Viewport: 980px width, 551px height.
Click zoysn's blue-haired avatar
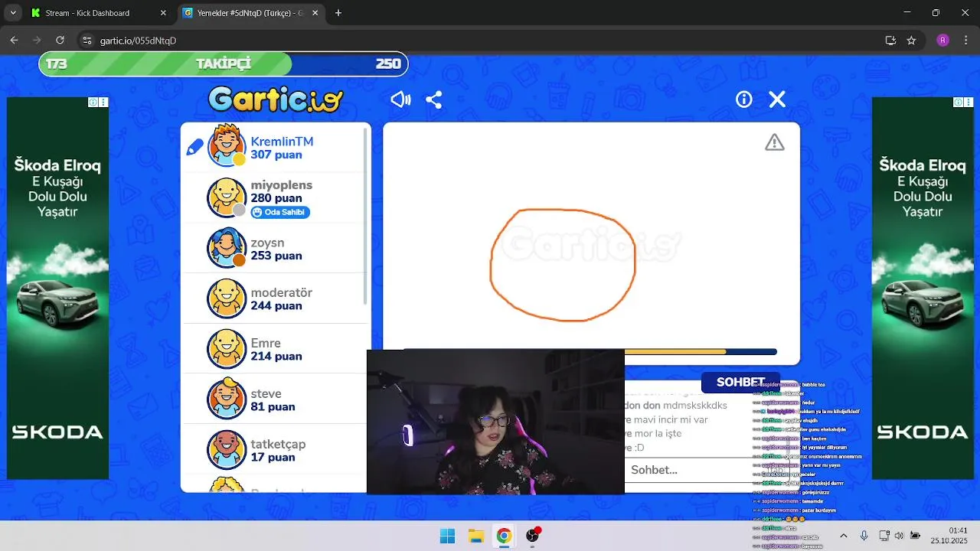tap(226, 248)
